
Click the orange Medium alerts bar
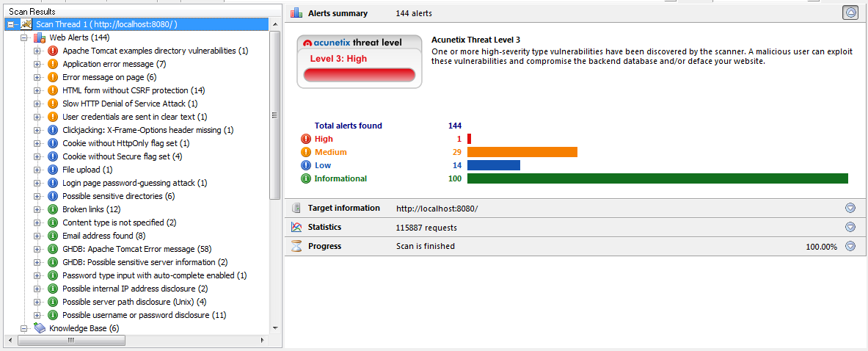522,152
